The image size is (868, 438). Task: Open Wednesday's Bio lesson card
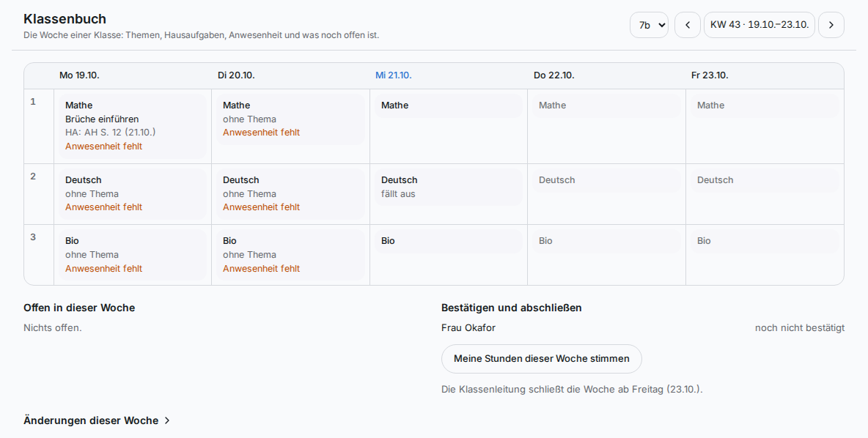pos(449,241)
